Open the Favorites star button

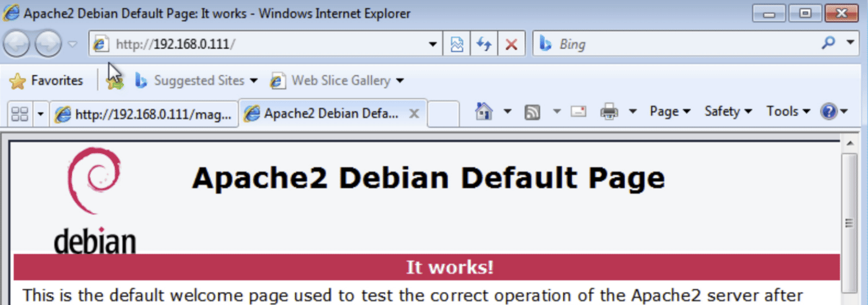[46, 81]
